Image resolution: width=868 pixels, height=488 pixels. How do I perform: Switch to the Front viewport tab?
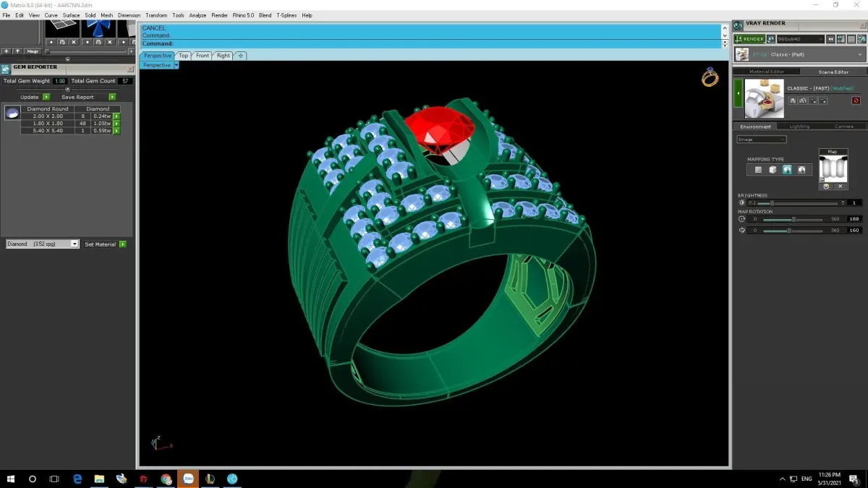(203, 56)
